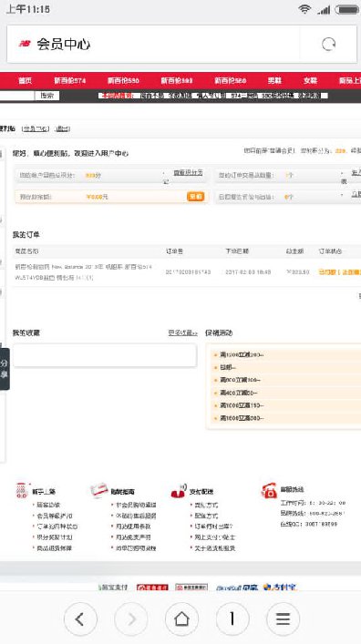361x644 pixels.
Task: Tap the Wi-Fi icon in status bar
Action: point(304,9)
